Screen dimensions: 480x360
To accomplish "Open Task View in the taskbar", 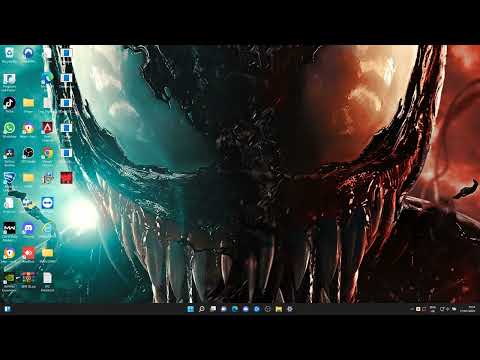I will coord(213,309).
